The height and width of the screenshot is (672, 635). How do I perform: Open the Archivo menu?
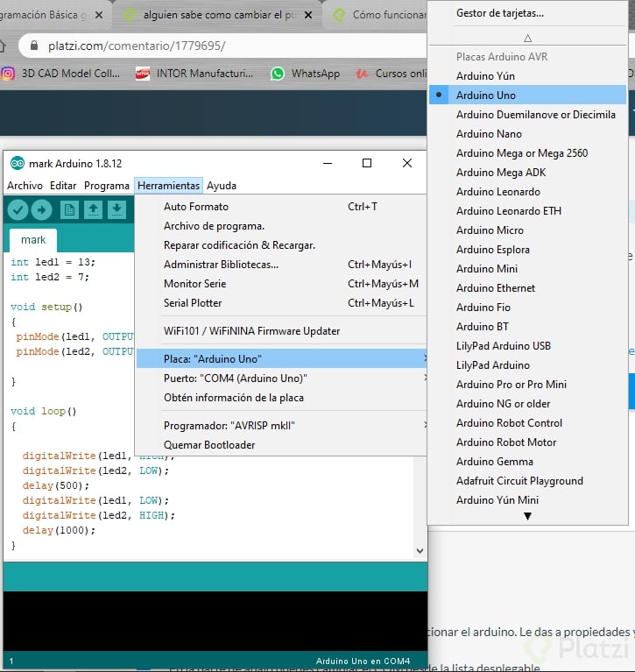coord(25,186)
